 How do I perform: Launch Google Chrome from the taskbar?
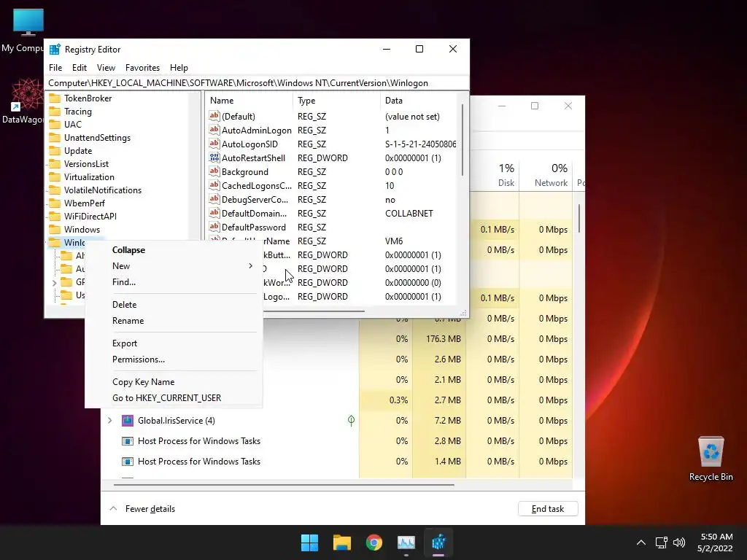click(x=374, y=542)
